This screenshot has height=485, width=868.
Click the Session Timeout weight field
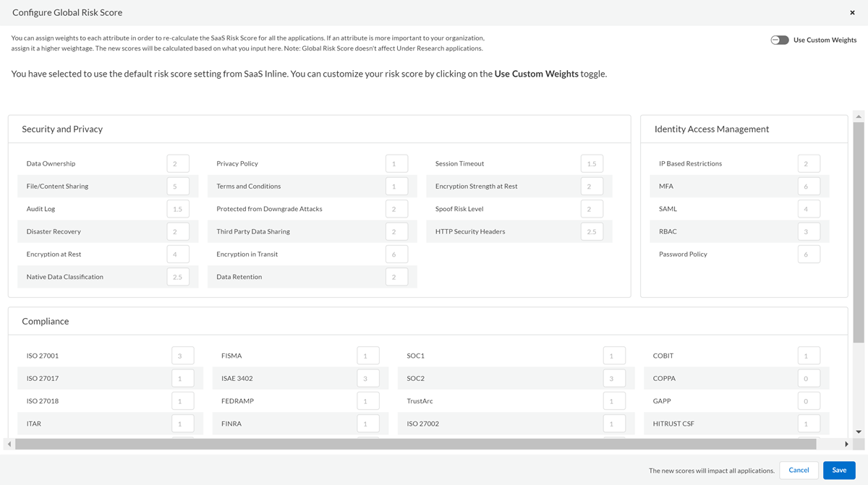click(592, 164)
